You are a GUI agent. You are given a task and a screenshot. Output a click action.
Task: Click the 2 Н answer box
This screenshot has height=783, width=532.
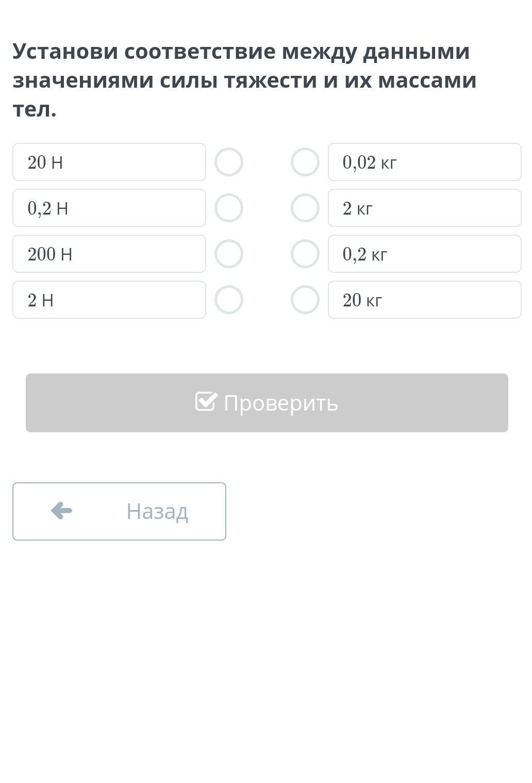[109, 300]
